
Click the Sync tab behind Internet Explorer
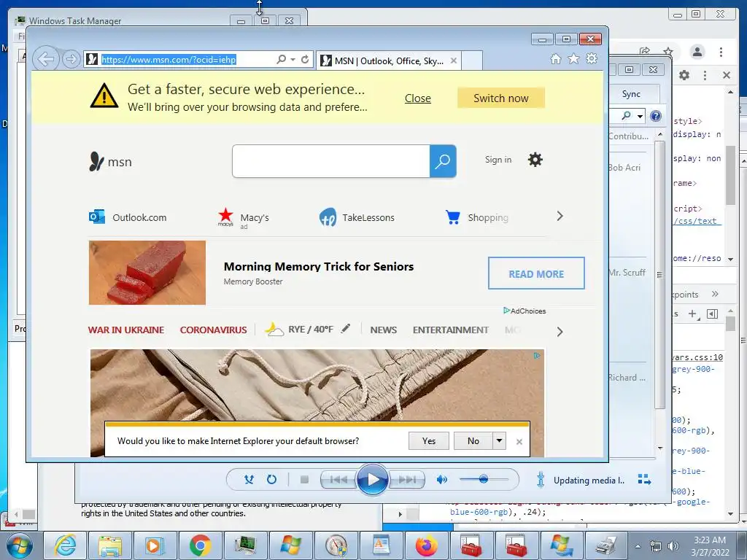[x=631, y=94]
